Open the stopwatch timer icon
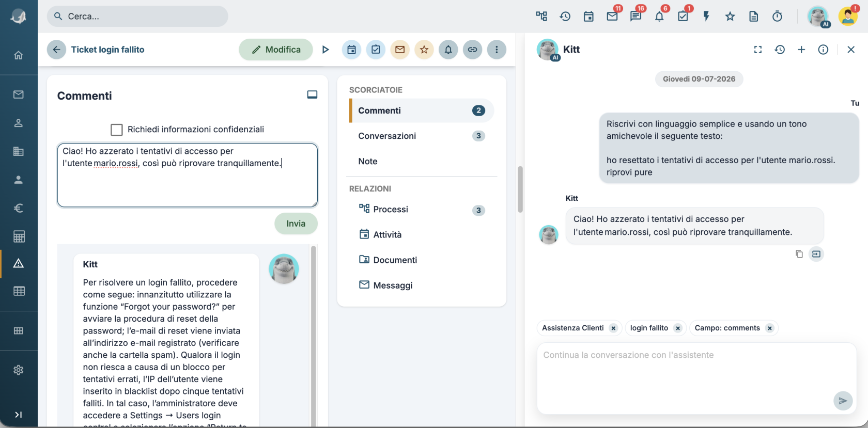 777,17
